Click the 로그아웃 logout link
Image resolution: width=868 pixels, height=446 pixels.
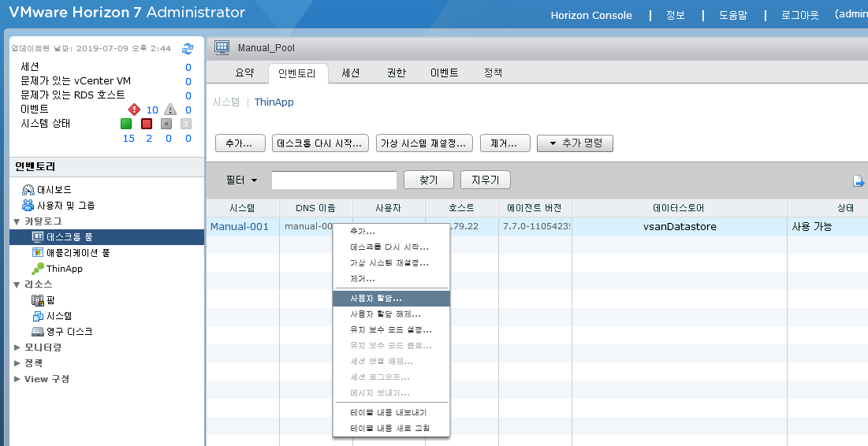799,16
